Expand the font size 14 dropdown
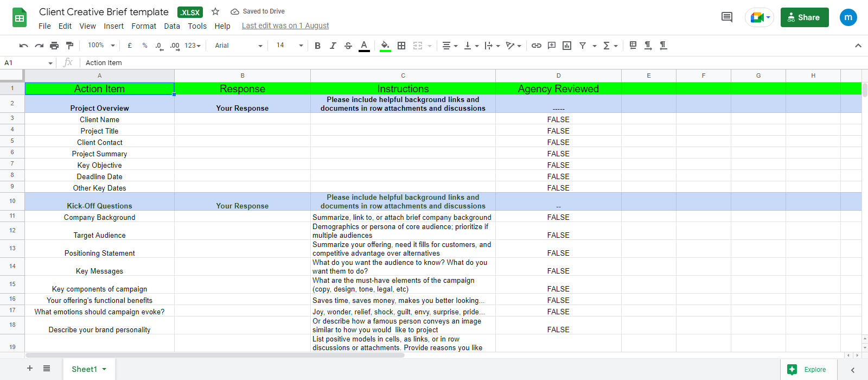The height and width of the screenshot is (380, 868). pyautogui.click(x=290, y=46)
